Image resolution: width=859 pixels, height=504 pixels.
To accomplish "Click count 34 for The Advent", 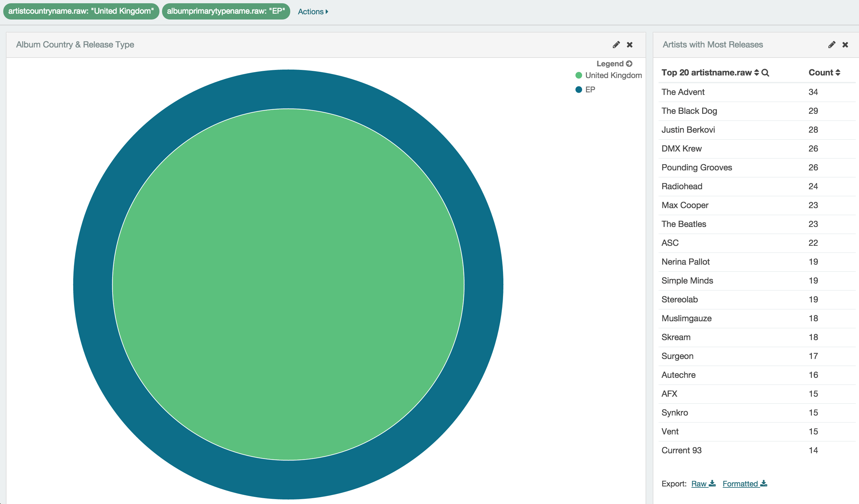I will point(813,92).
